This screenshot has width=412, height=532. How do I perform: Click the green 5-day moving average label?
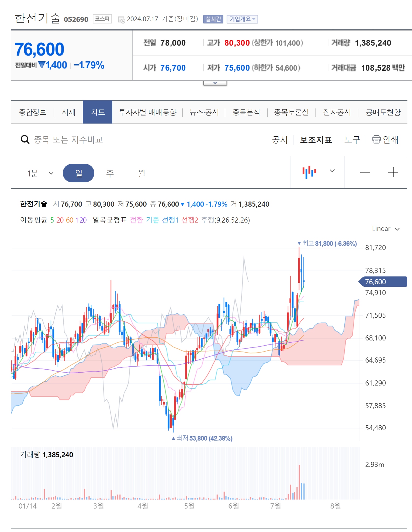[53, 221]
